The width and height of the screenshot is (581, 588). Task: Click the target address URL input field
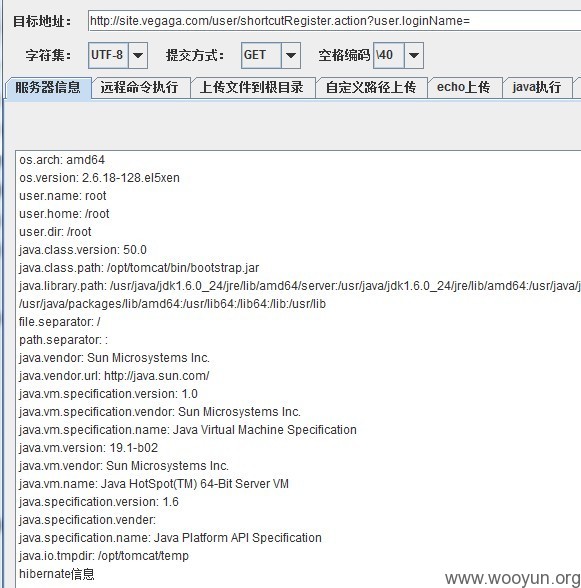[x=335, y=21]
